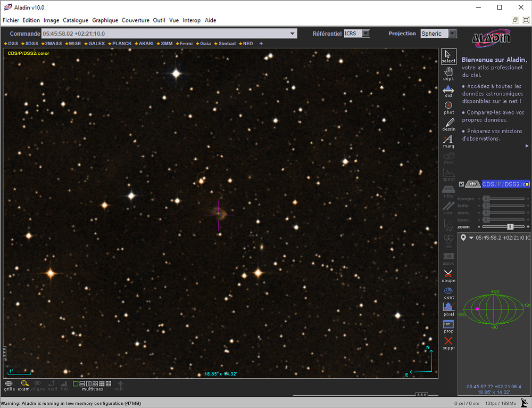The height and width of the screenshot is (408, 532).
Task: Click the moc tool icon
Action: pyautogui.click(x=448, y=158)
